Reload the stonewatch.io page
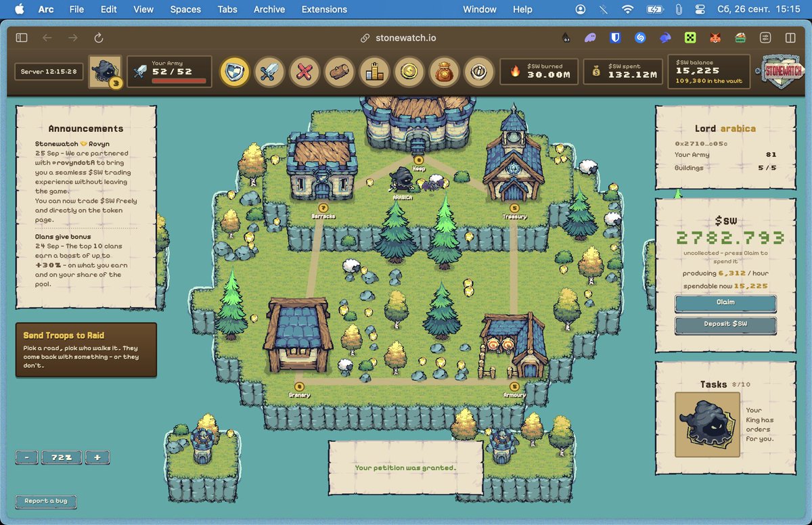The height and width of the screenshot is (525, 812). 99,38
